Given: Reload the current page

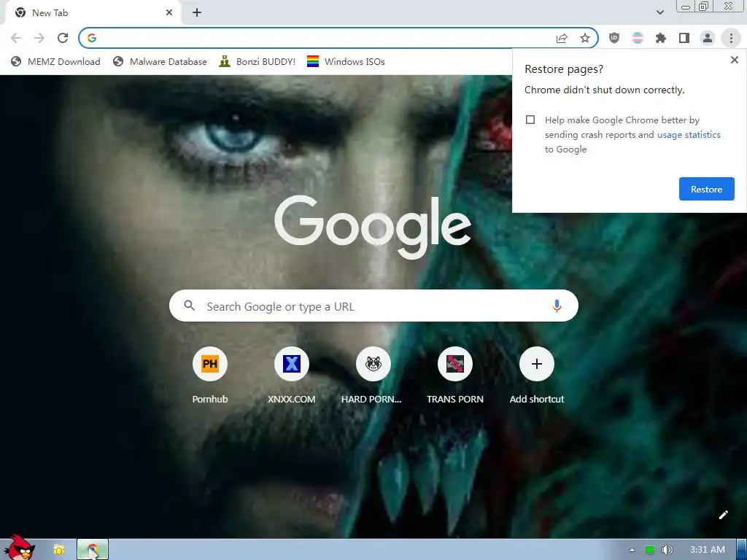Looking at the screenshot, I should click(x=63, y=38).
